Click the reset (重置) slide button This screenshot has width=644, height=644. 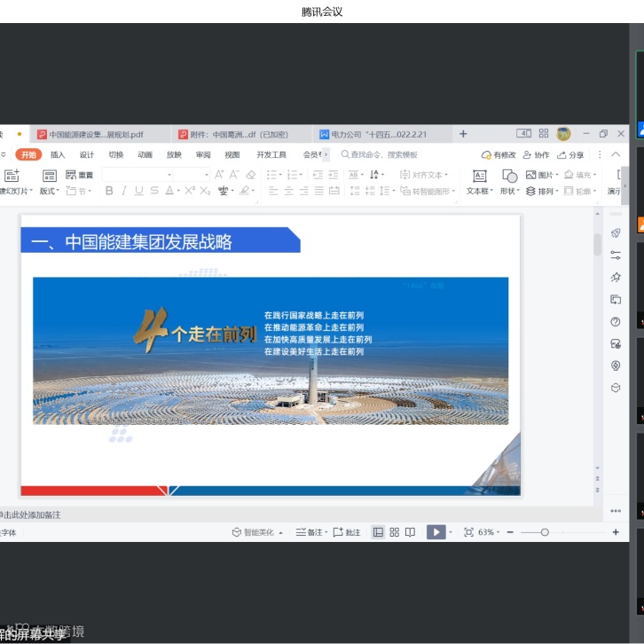79,175
